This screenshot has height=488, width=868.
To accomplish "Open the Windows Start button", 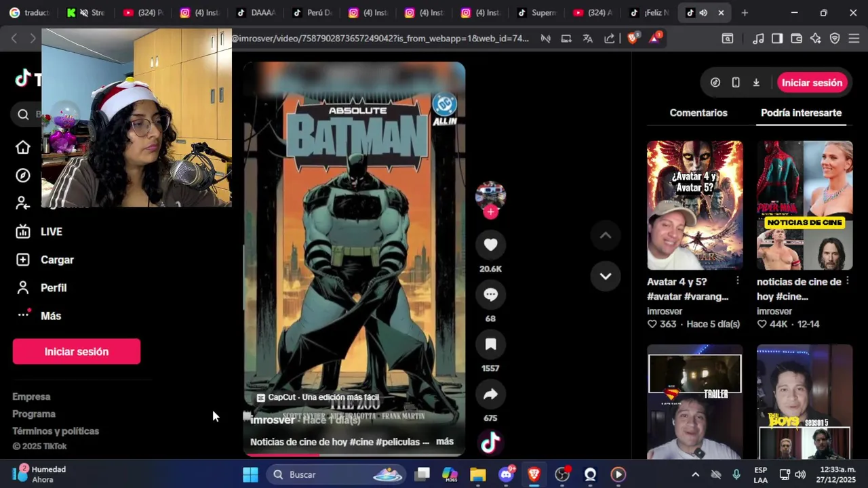I will coord(250,474).
